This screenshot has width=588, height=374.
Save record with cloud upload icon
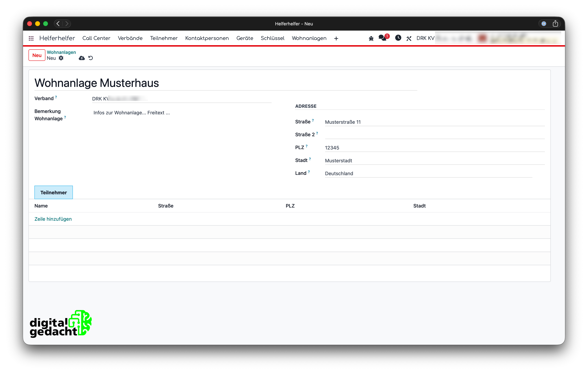point(82,58)
